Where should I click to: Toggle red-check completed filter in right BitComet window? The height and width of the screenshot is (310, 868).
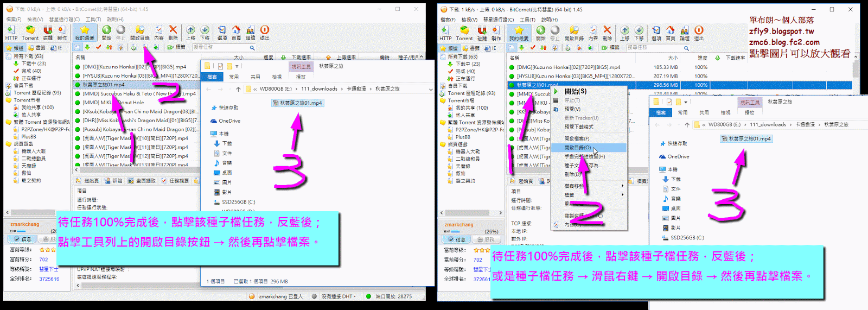(533, 48)
